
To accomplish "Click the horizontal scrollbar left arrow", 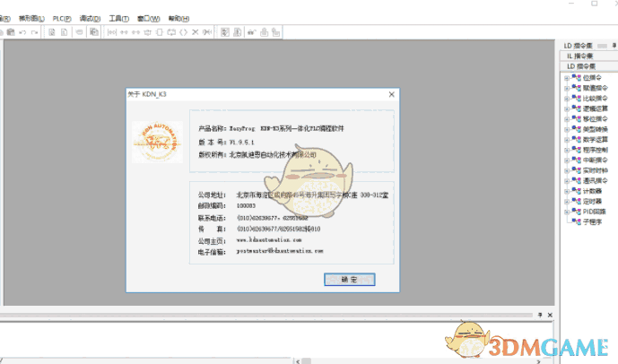I will pos(298,360).
